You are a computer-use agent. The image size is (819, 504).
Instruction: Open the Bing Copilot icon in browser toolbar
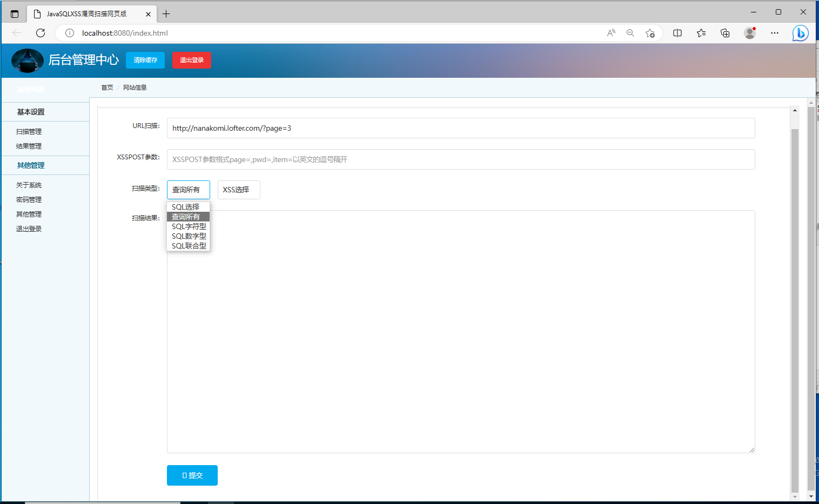[x=800, y=33]
